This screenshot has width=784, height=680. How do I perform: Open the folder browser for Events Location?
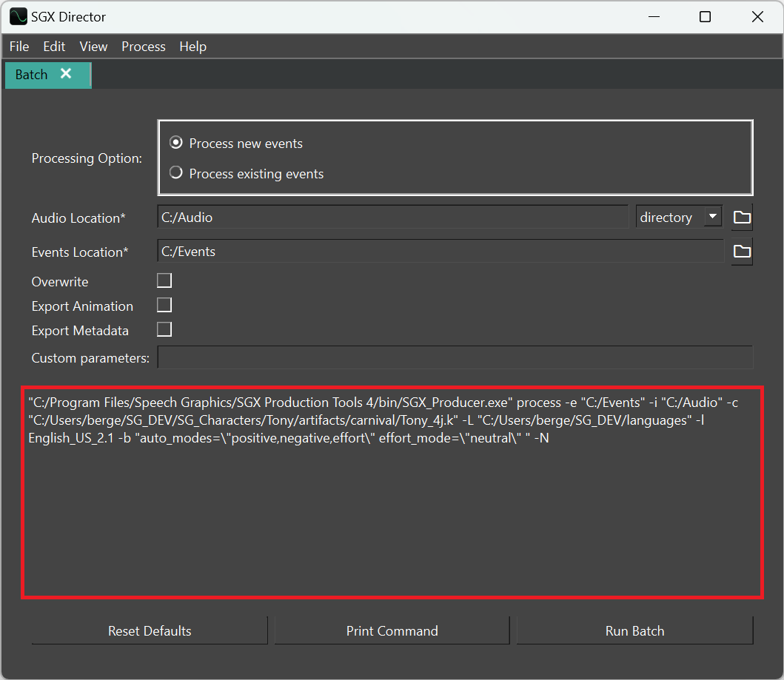pos(741,252)
